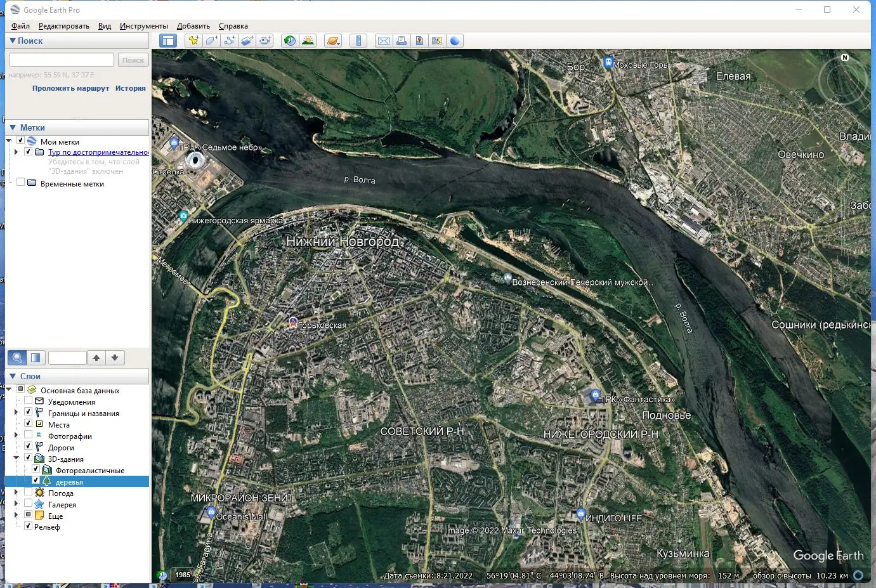Open the Инструменты menu
The width and height of the screenshot is (876, 588).
(144, 26)
